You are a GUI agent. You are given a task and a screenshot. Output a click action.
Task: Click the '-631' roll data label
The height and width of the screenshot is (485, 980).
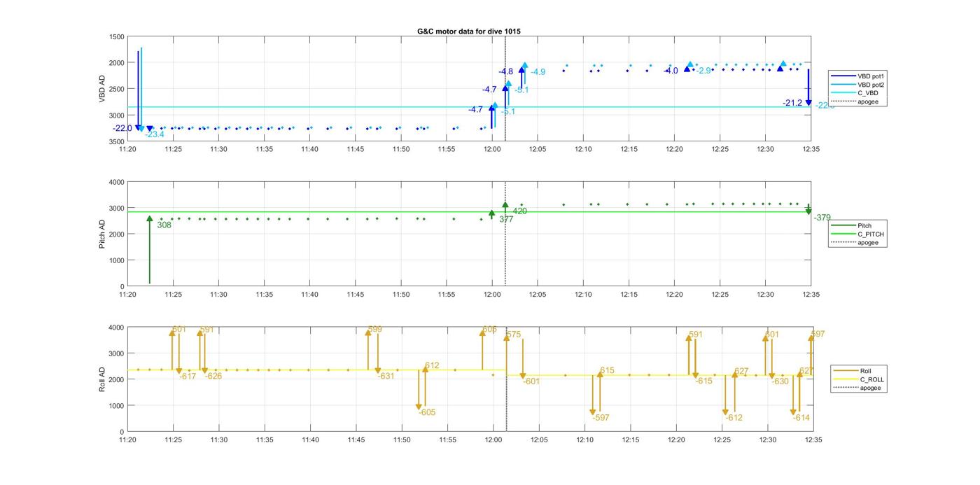point(386,376)
